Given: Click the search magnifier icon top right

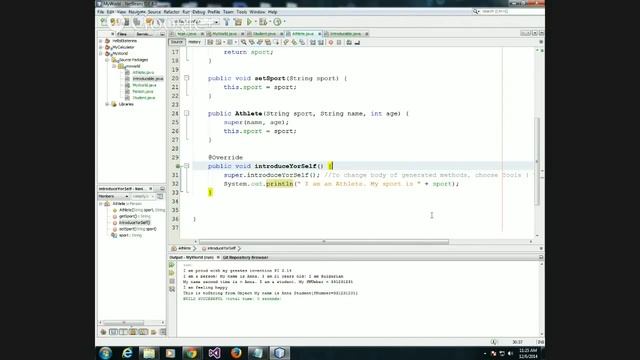Looking at the screenshot, I should [476, 11].
